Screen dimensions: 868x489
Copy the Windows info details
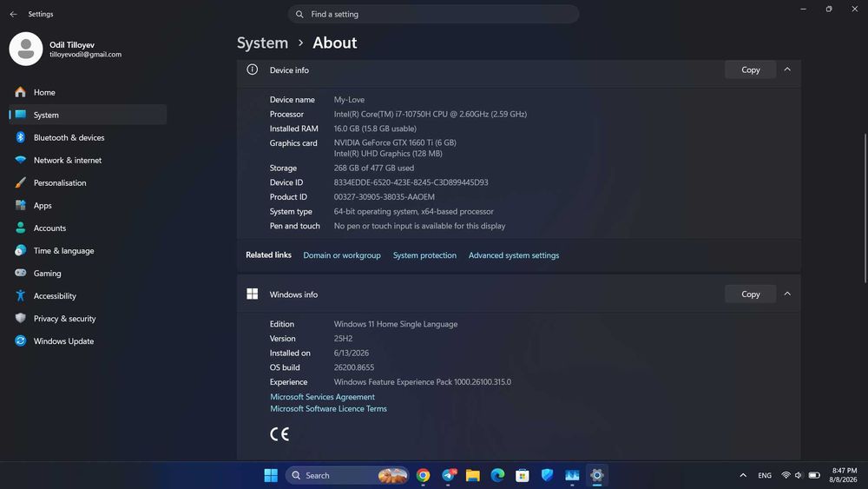point(750,294)
